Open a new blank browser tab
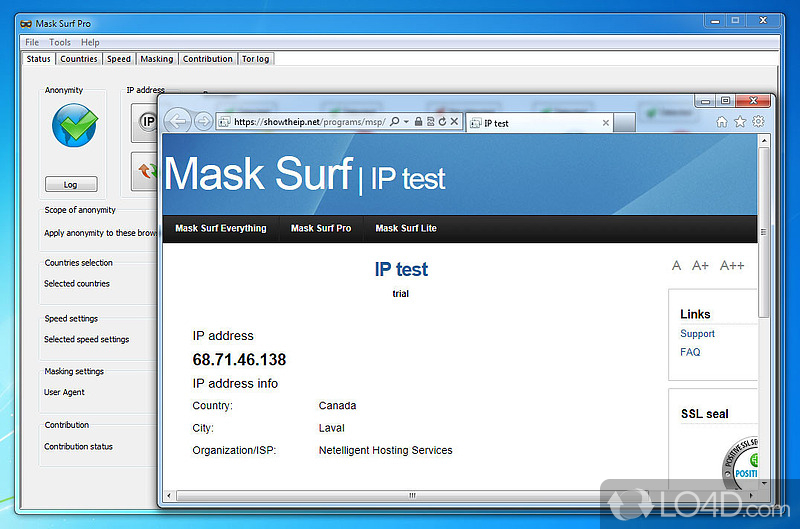This screenshot has height=529, width=800. click(624, 122)
